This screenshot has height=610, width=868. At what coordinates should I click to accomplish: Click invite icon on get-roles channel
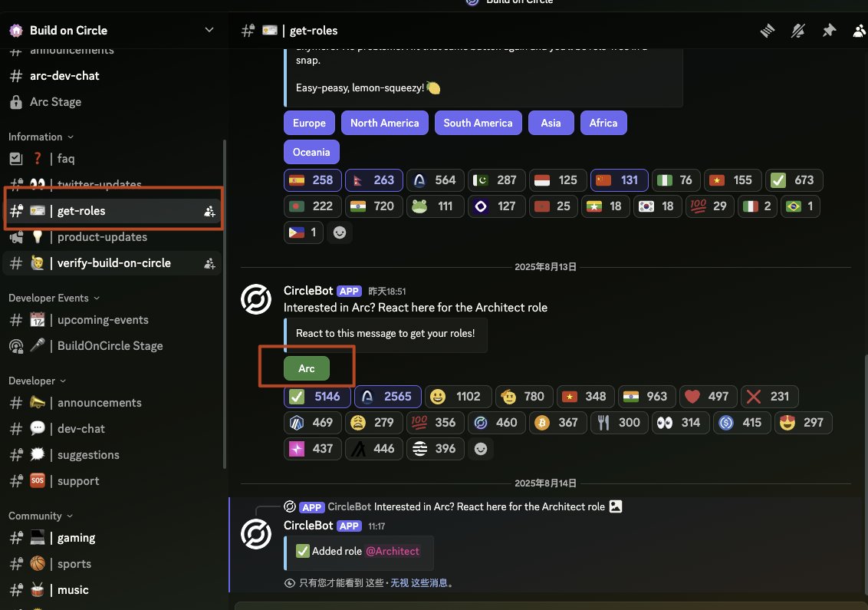tap(209, 211)
